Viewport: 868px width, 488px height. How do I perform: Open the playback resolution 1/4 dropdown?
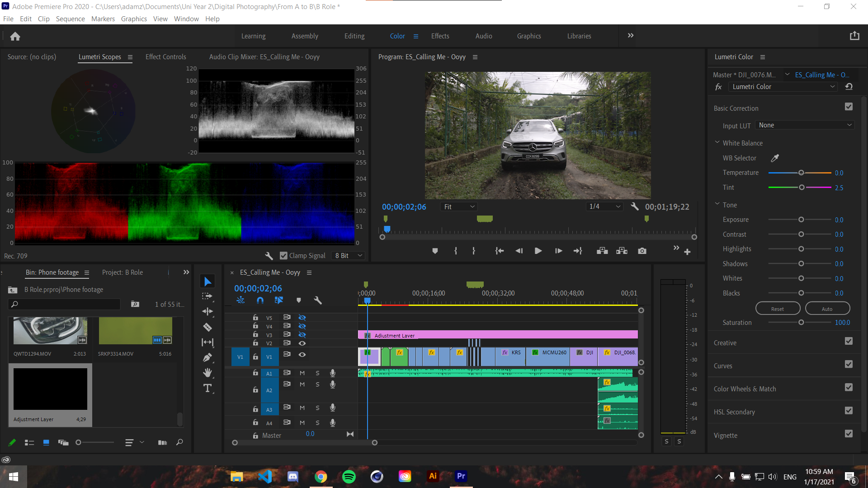[604, 206]
